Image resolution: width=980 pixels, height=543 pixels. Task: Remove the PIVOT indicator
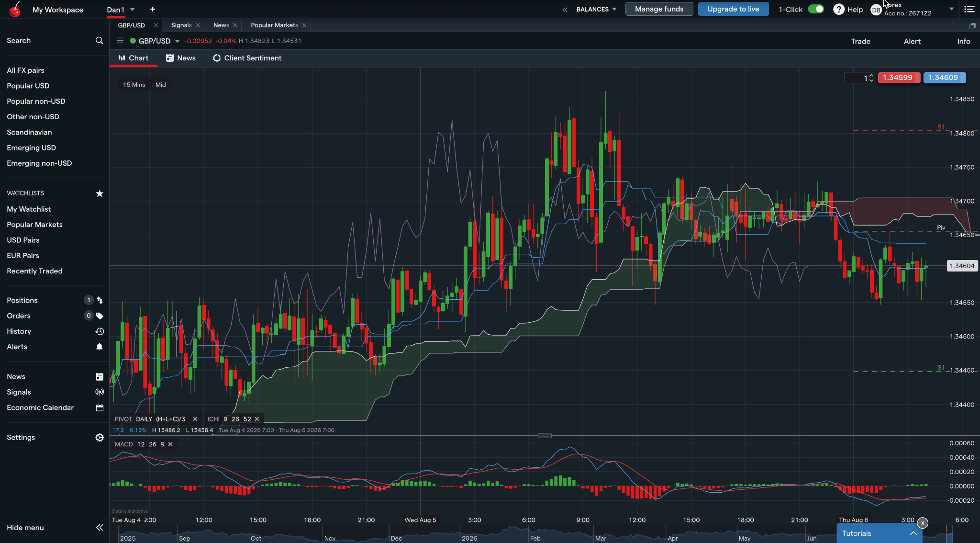195,419
